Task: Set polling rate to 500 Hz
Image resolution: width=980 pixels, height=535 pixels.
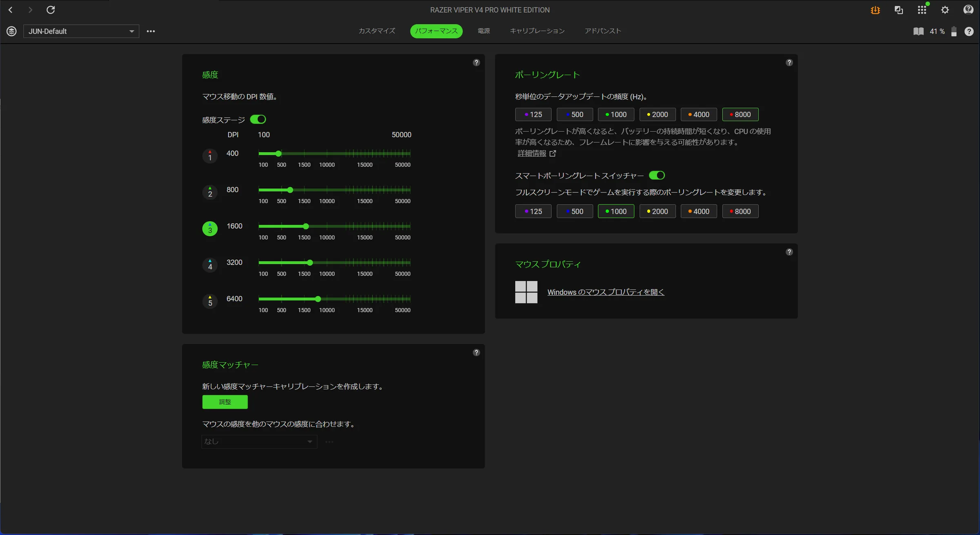Action: click(x=575, y=114)
